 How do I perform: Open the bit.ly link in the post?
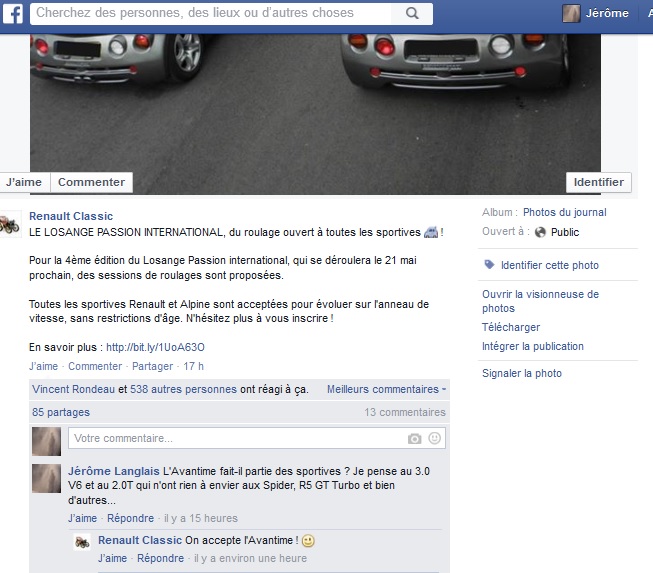coord(155,348)
